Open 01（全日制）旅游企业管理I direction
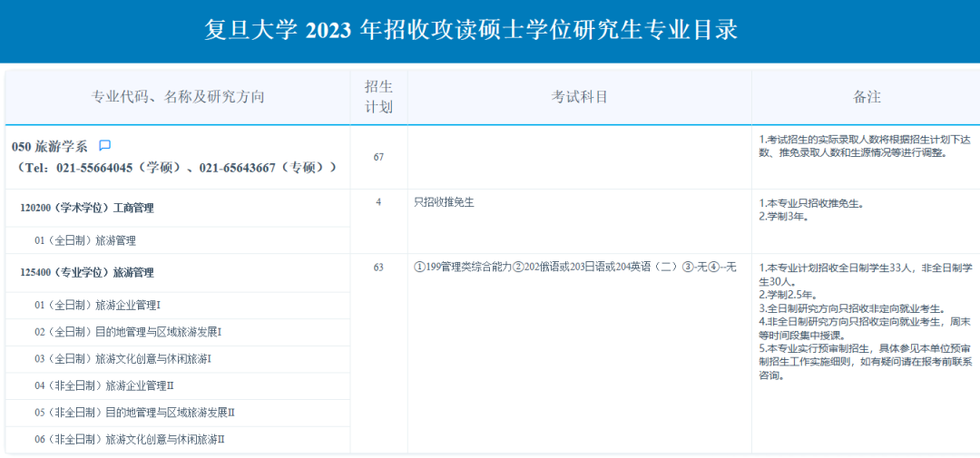The width and height of the screenshot is (980, 458). pos(97,305)
